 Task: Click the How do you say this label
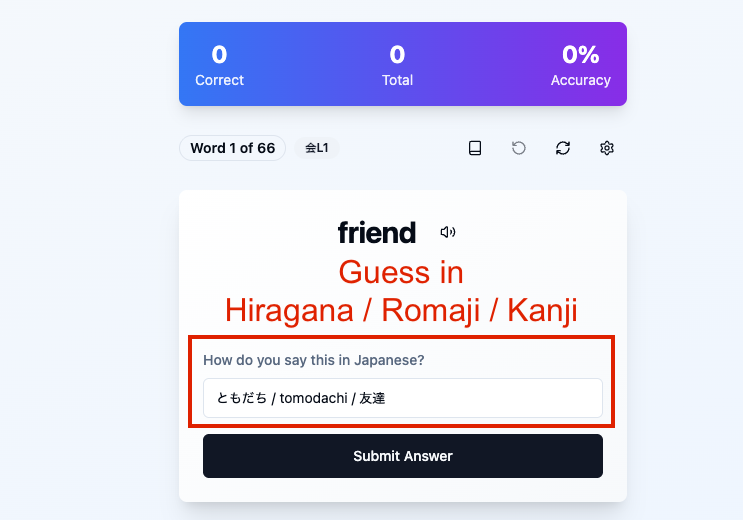[314, 360]
